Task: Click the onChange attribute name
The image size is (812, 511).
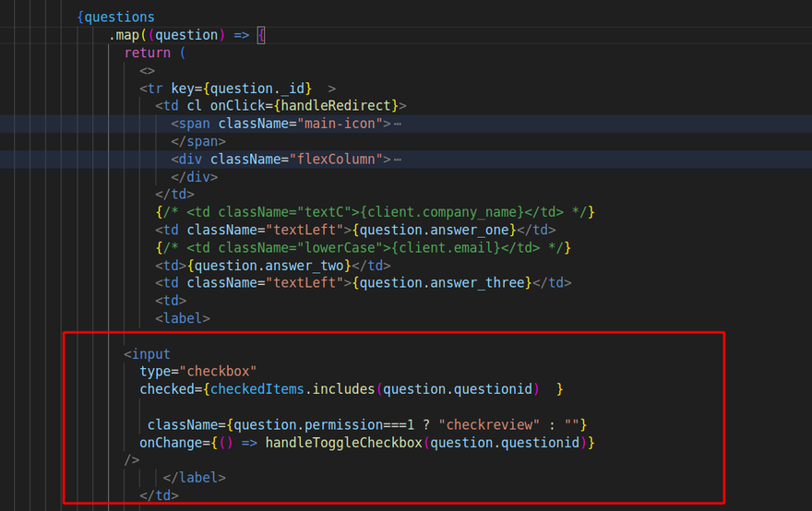Action: pos(174,443)
